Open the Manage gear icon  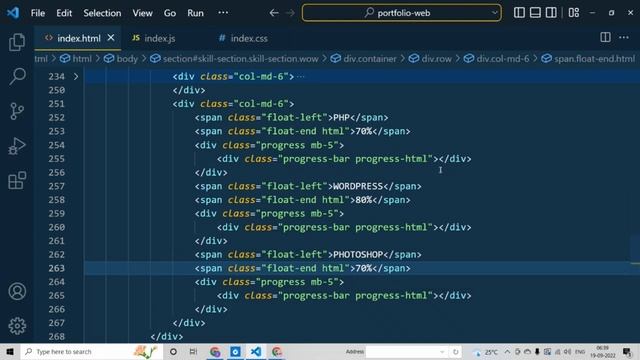[17, 326]
